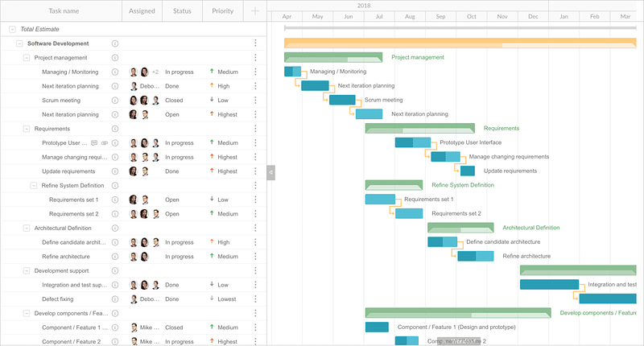Click the orange Software Development progress bar

pyautogui.click(x=460, y=43)
